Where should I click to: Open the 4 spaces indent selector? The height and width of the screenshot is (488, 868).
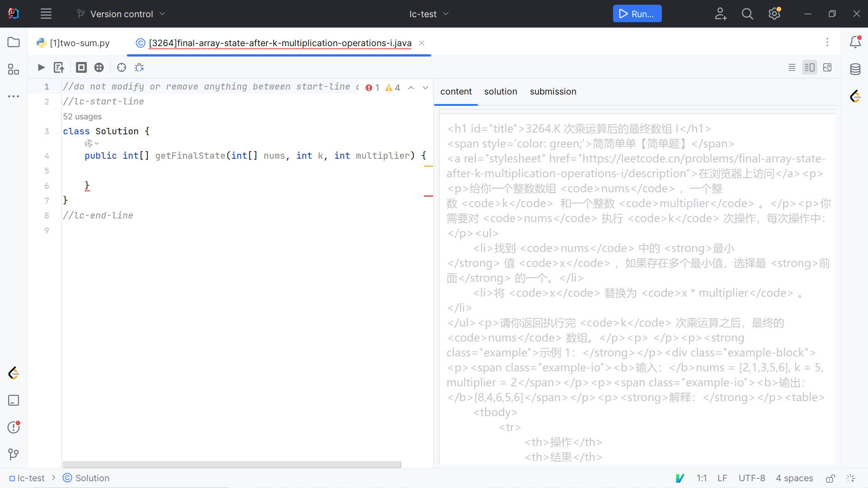(794, 478)
